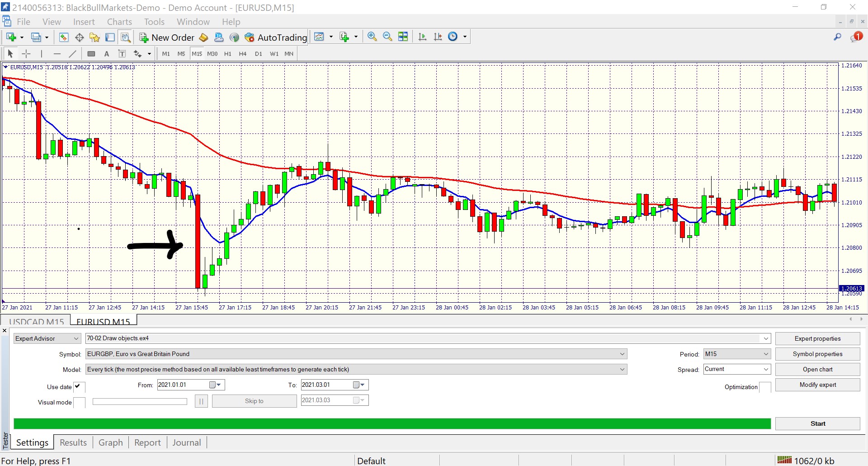Tick the Optimization checkbox

click(764, 387)
